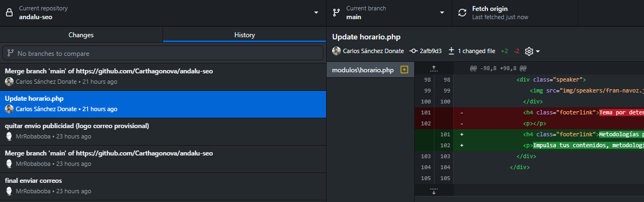Expand diff upward with arrow at top
644x202 pixels.
point(434,68)
